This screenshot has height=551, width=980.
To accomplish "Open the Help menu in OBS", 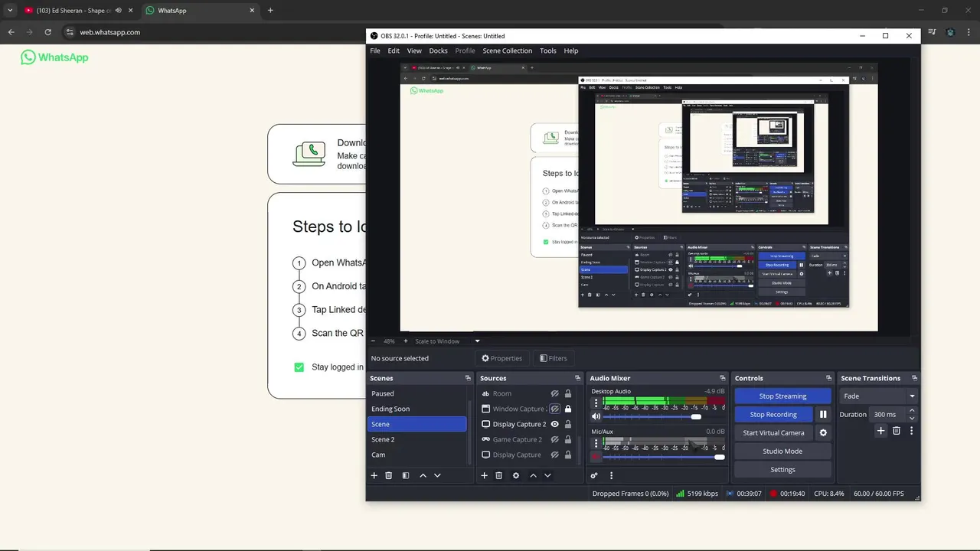I will point(571,51).
